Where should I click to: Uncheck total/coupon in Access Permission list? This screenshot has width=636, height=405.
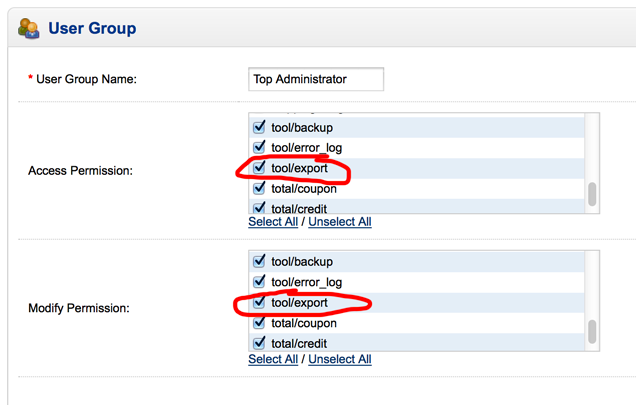coord(259,188)
